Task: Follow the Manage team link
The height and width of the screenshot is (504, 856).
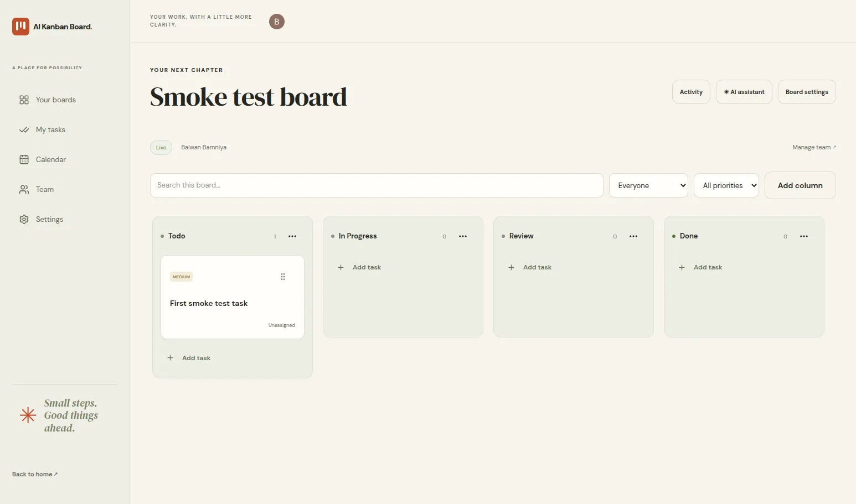Action: [x=814, y=147]
